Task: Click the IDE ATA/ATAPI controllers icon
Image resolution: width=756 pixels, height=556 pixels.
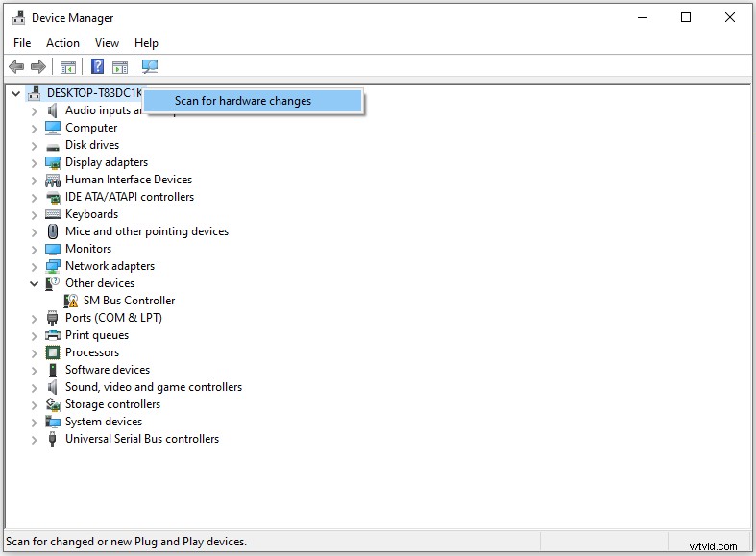Action: tap(53, 197)
